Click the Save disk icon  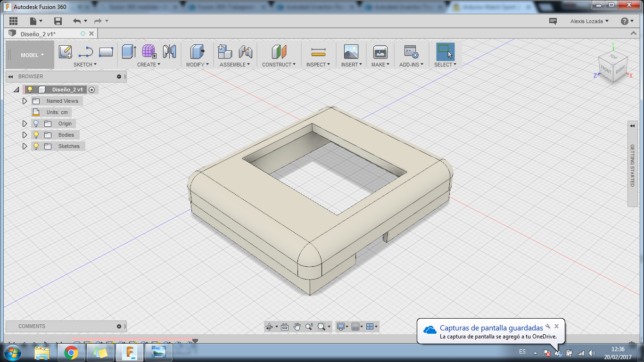[58, 21]
